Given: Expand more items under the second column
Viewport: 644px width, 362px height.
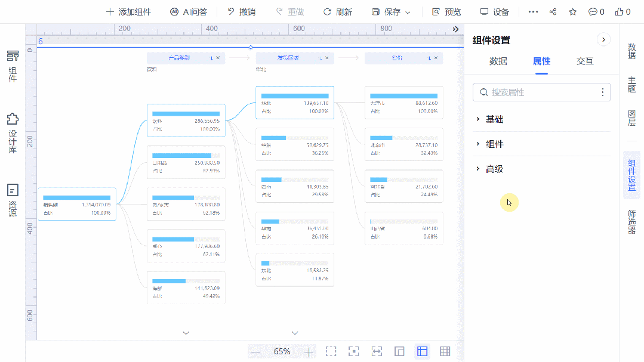Looking at the screenshot, I should pyautogui.click(x=186, y=333).
